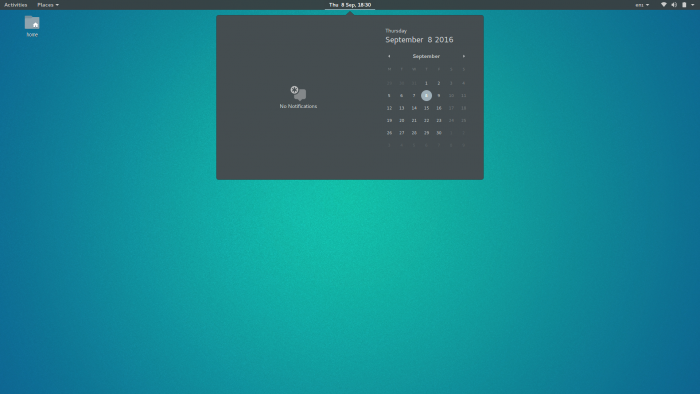Select day 25 in the calendar

pos(464,120)
